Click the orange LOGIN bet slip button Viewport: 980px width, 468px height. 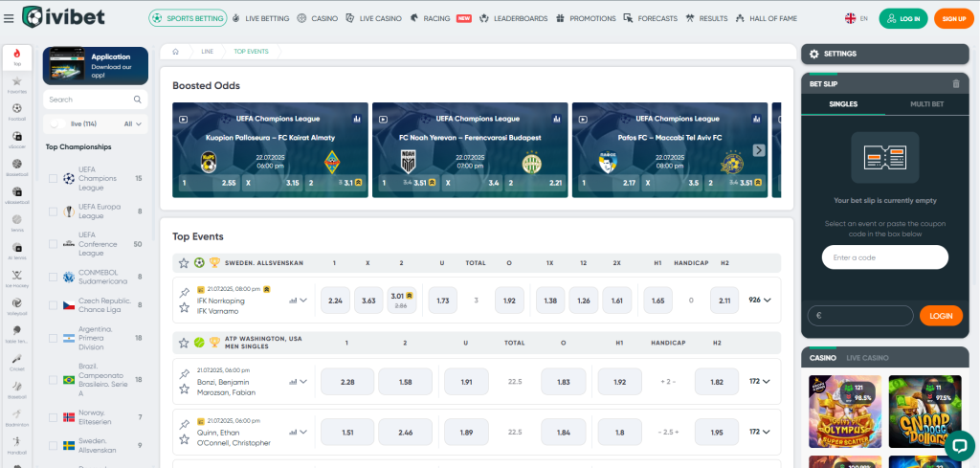941,316
